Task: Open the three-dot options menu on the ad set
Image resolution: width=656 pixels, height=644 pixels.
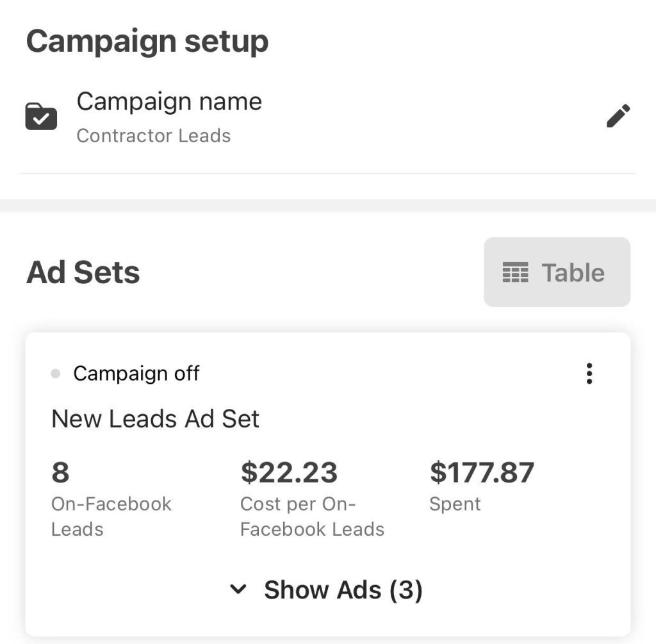Action: tap(589, 374)
